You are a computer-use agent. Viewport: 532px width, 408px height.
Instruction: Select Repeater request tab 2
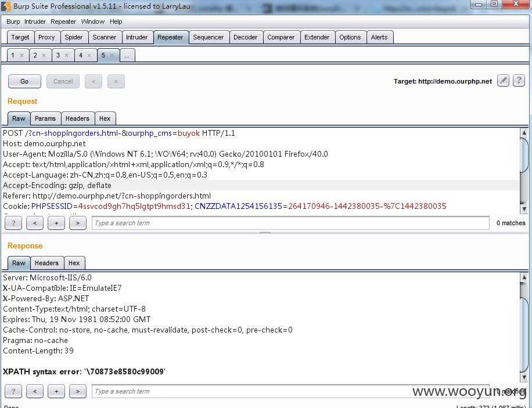point(35,55)
